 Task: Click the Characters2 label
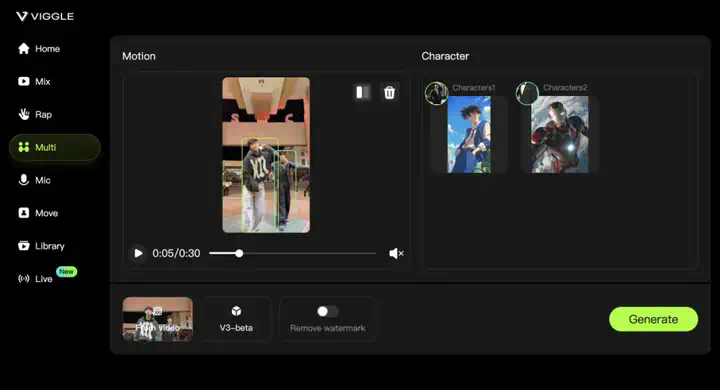(x=565, y=87)
